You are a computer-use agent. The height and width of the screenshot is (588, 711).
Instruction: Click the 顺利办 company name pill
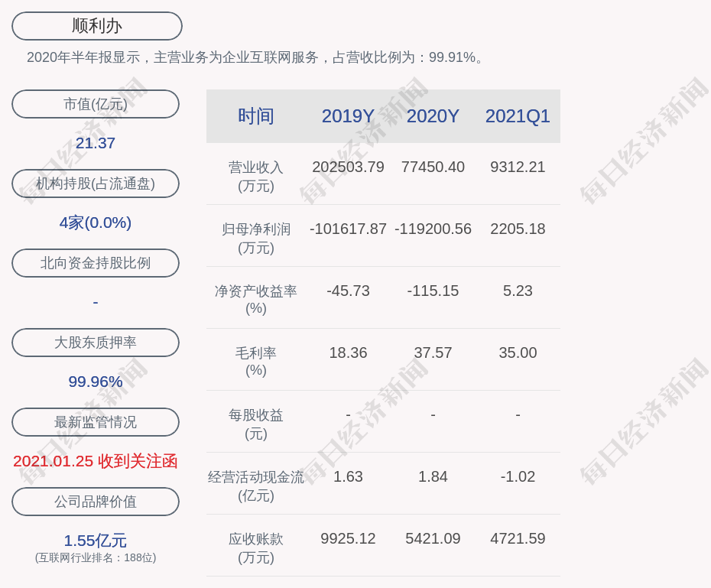point(97,26)
